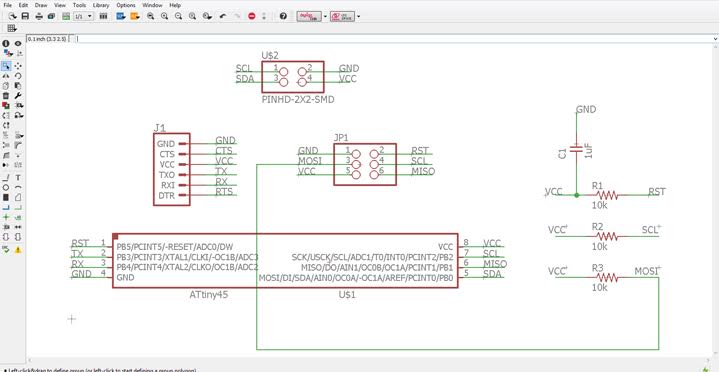The height and width of the screenshot is (372, 719).
Task: Open the command history dropdown arrow
Action: pyautogui.click(x=716, y=39)
